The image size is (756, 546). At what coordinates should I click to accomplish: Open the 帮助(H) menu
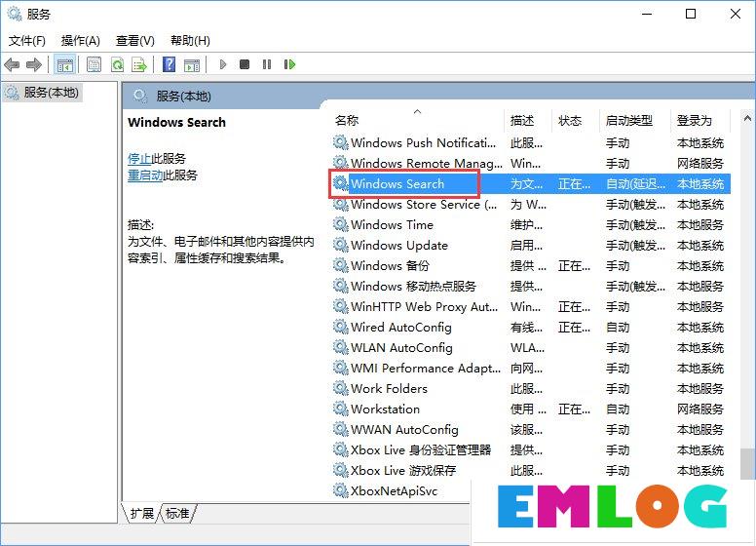pyautogui.click(x=190, y=41)
